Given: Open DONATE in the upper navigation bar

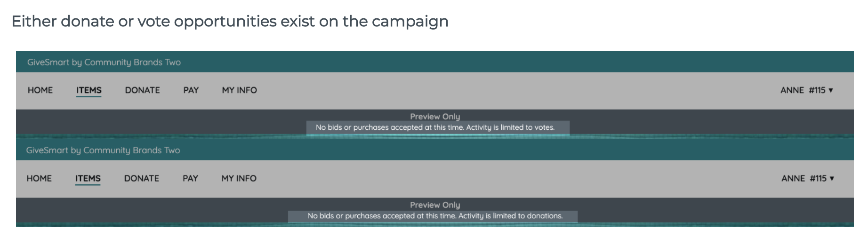Looking at the screenshot, I should [142, 90].
